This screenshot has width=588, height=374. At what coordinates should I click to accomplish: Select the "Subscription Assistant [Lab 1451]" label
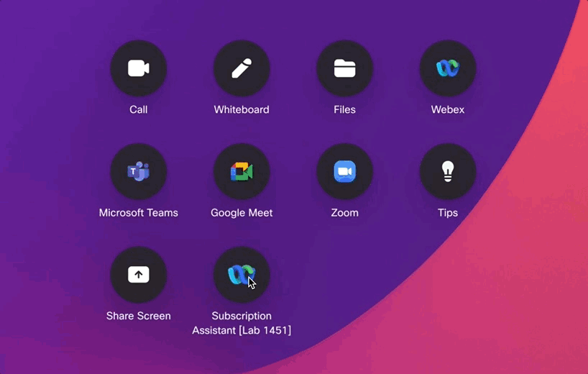(x=242, y=323)
